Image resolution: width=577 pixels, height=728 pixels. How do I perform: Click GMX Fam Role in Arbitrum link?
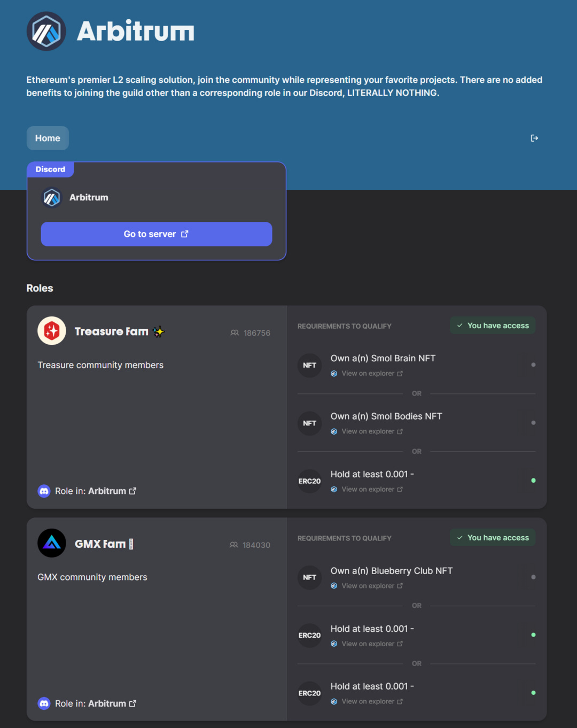click(x=96, y=704)
